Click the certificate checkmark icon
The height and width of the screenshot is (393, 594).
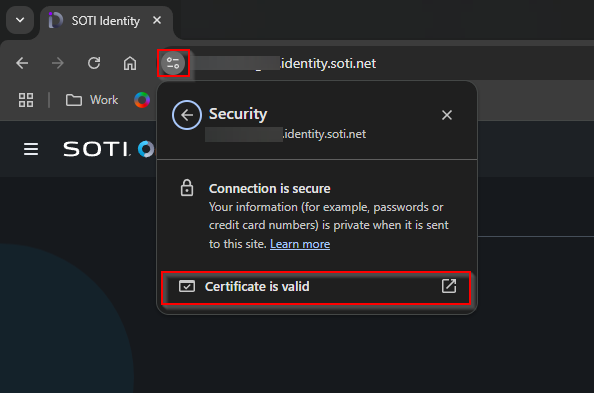pos(187,286)
